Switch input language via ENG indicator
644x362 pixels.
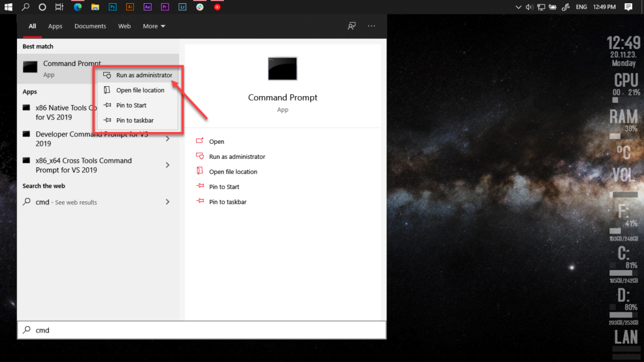pyautogui.click(x=581, y=7)
